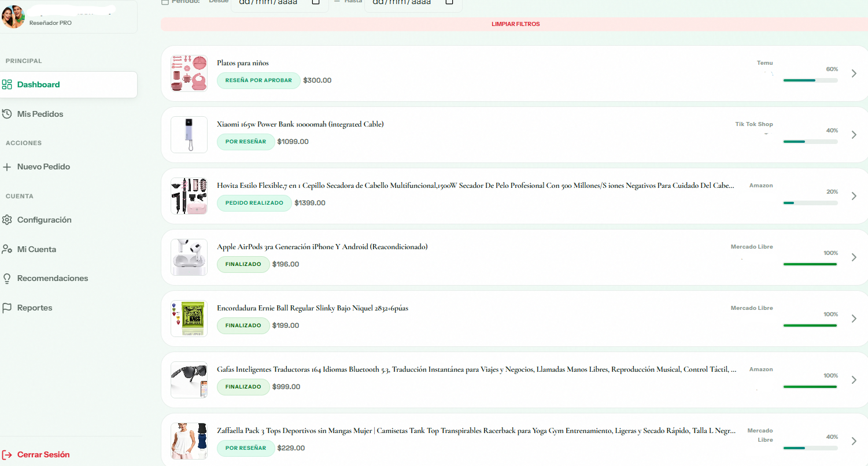This screenshot has width=868, height=466.
Task: Click the Xiaomi 165w Power Bank title
Action: [x=300, y=124]
